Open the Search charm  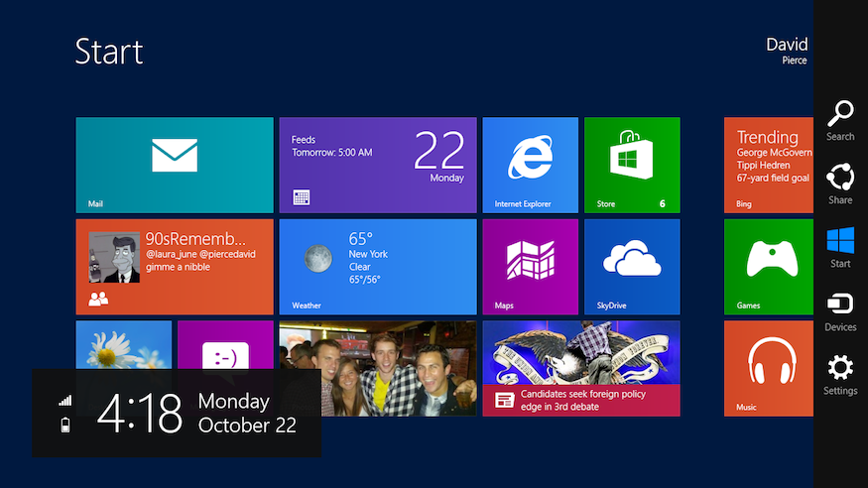(839, 119)
